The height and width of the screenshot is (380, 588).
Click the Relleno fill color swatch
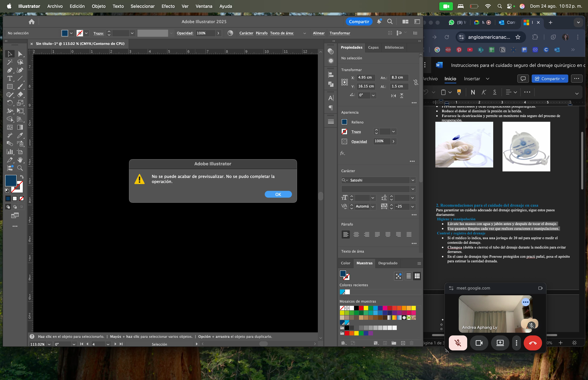coord(344,122)
